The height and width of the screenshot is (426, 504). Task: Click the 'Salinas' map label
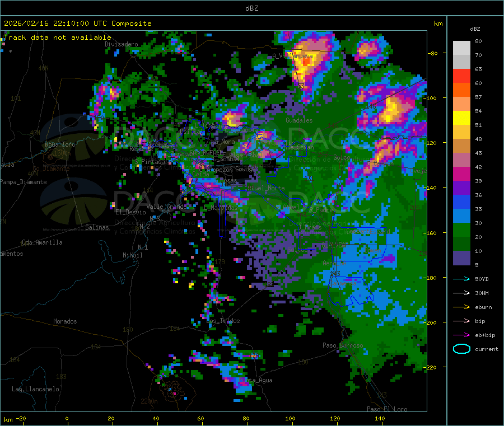97,227
